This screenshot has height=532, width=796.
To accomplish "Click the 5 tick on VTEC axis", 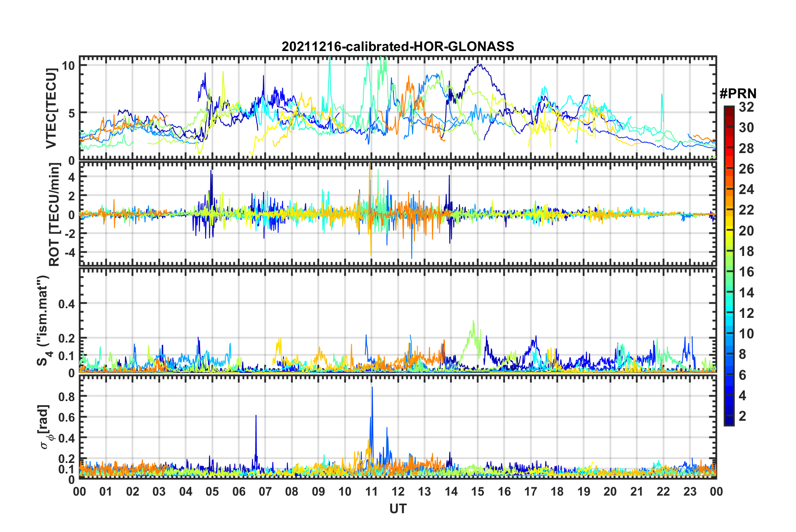I will (x=72, y=113).
